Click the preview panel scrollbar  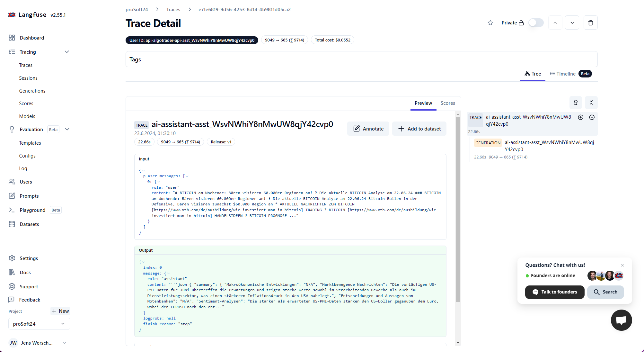click(x=458, y=209)
